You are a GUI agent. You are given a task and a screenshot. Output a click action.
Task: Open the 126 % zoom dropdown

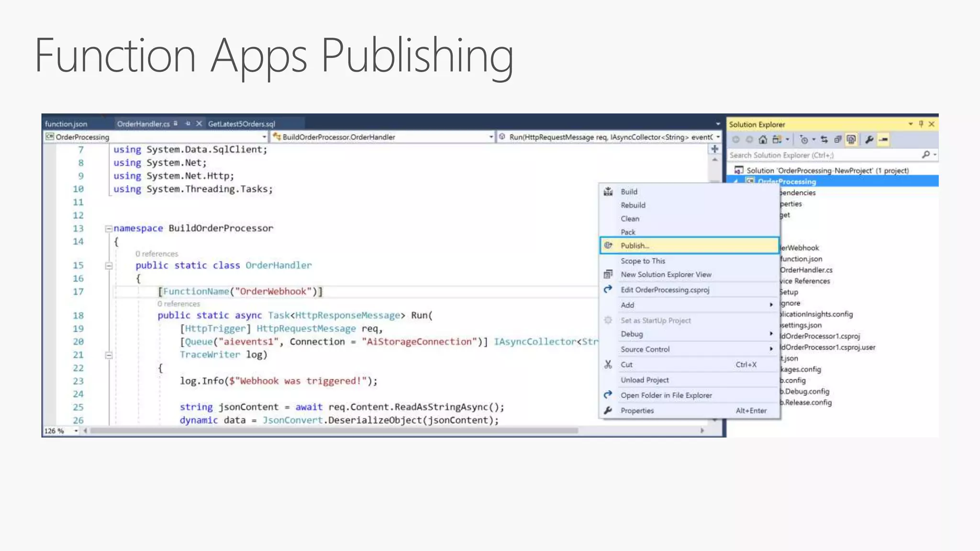(76, 431)
